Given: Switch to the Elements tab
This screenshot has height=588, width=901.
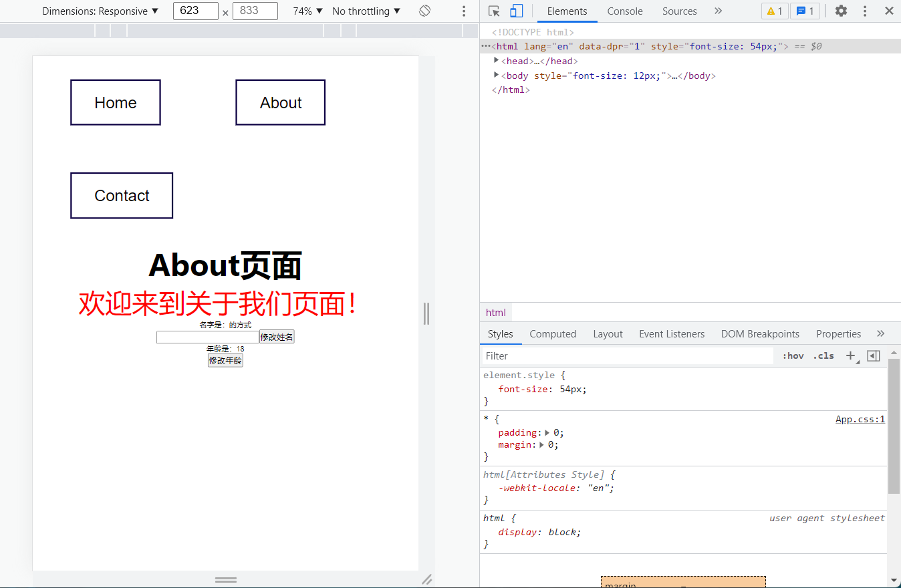Looking at the screenshot, I should (x=567, y=11).
